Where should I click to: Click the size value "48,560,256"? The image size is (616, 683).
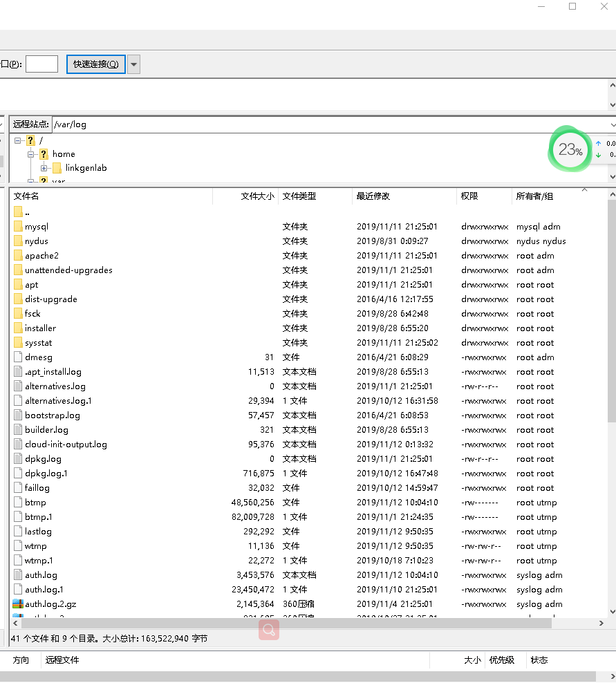tap(252, 503)
